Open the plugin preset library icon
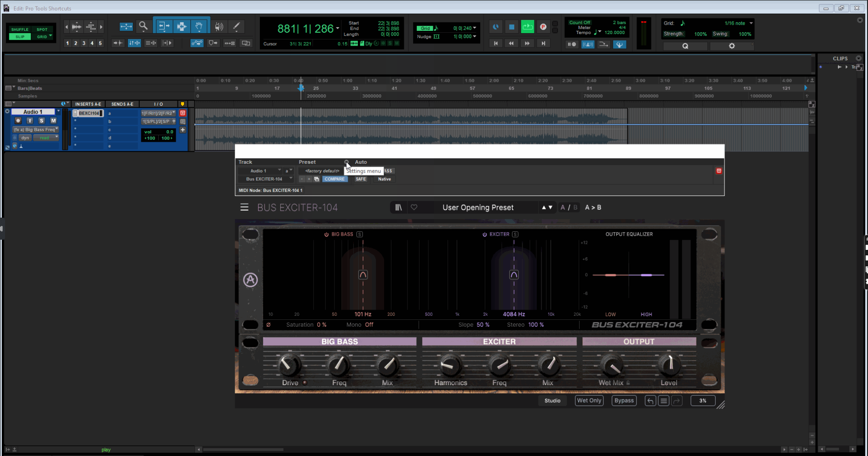 coord(398,208)
